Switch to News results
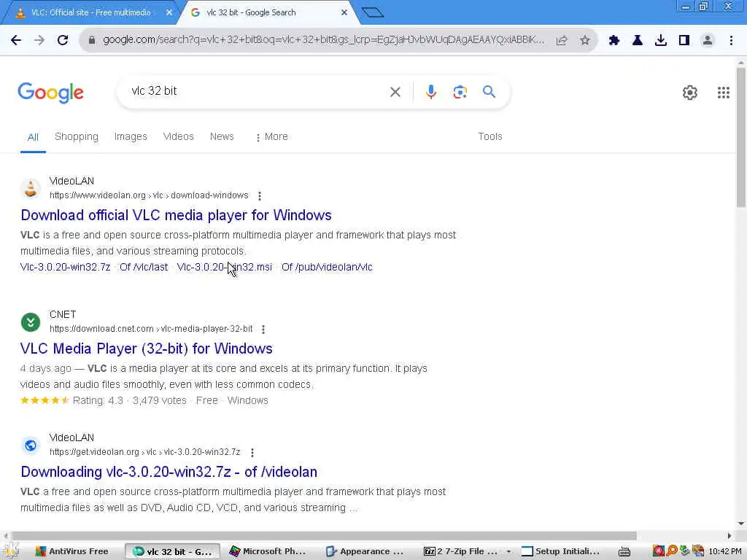This screenshot has height=560, width=747. click(x=222, y=136)
